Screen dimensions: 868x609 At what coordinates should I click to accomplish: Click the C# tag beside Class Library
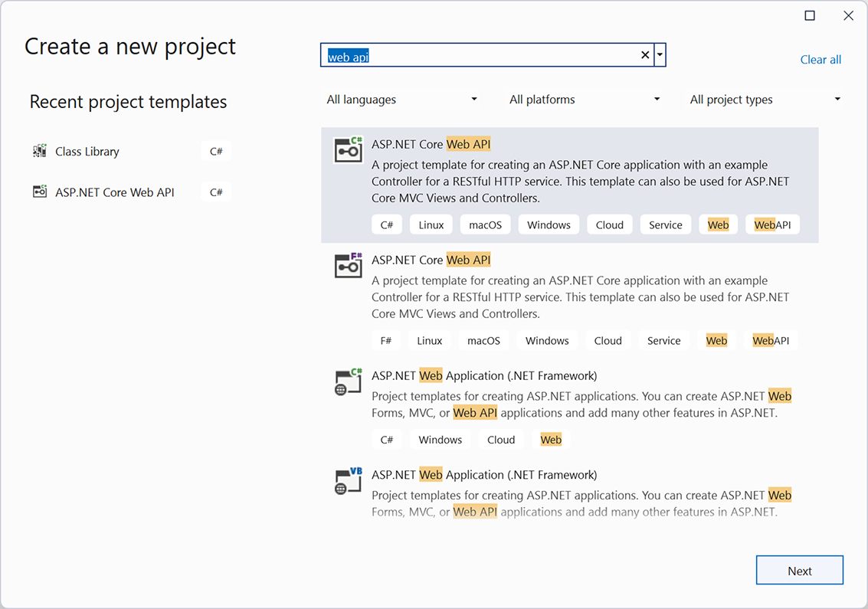pos(216,152)
